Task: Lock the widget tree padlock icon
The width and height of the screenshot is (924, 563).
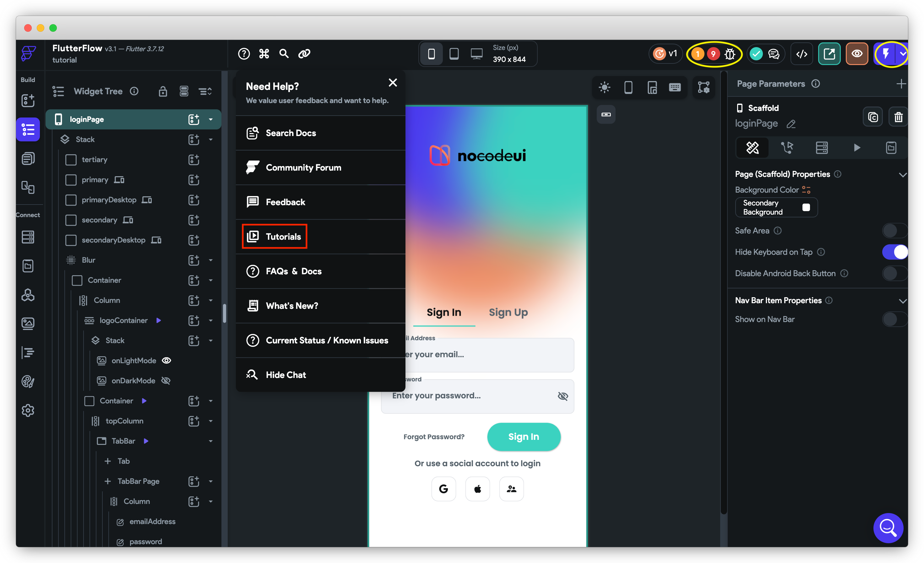Action: 162,91
